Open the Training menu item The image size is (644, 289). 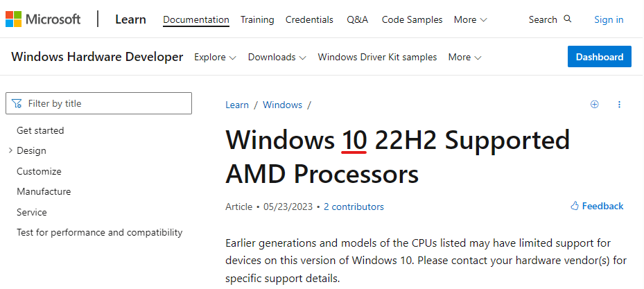click(x=257, y=19)
